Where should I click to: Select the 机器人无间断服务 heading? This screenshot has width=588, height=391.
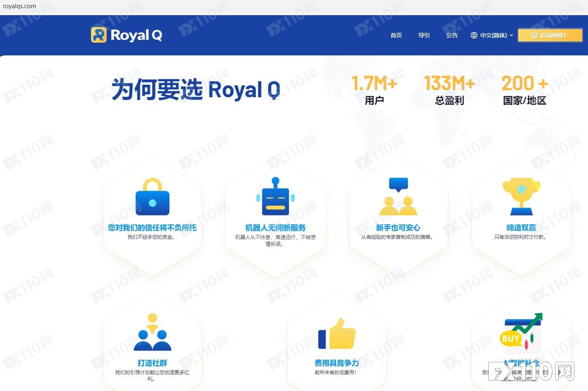pyautogui.click(x=276, y=228)
